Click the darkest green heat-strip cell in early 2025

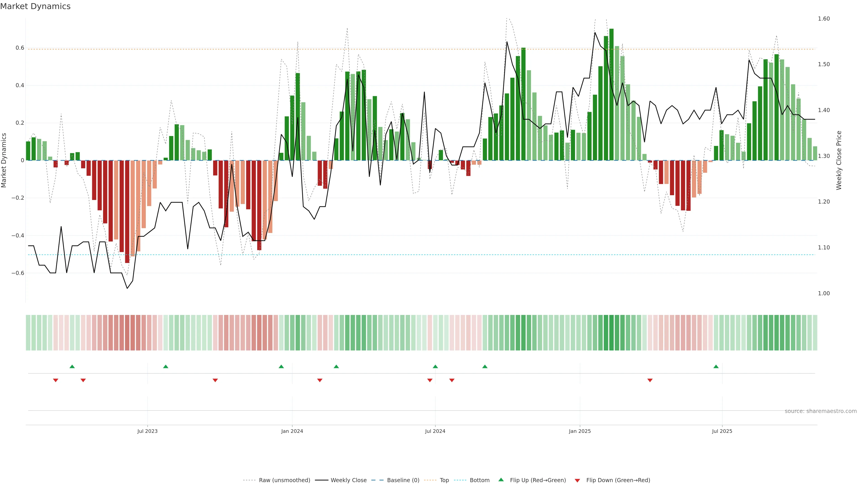[x=612, y=333]
